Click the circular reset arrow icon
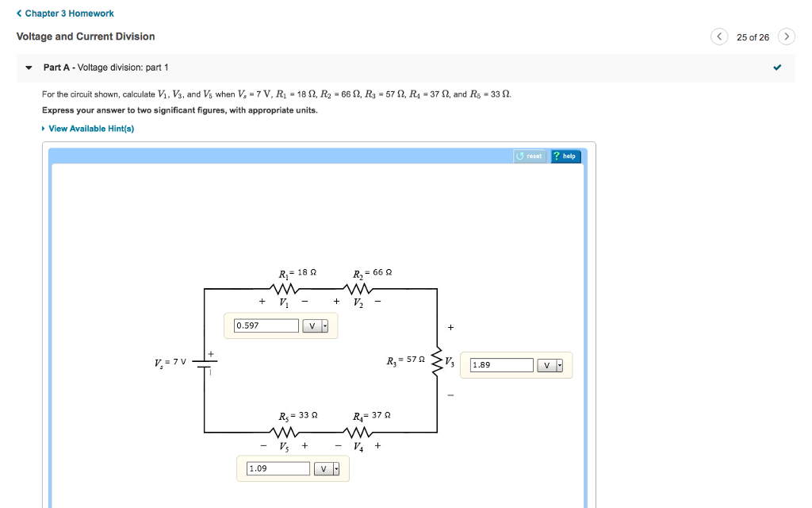The image size is (812, 508). [521, 156]
